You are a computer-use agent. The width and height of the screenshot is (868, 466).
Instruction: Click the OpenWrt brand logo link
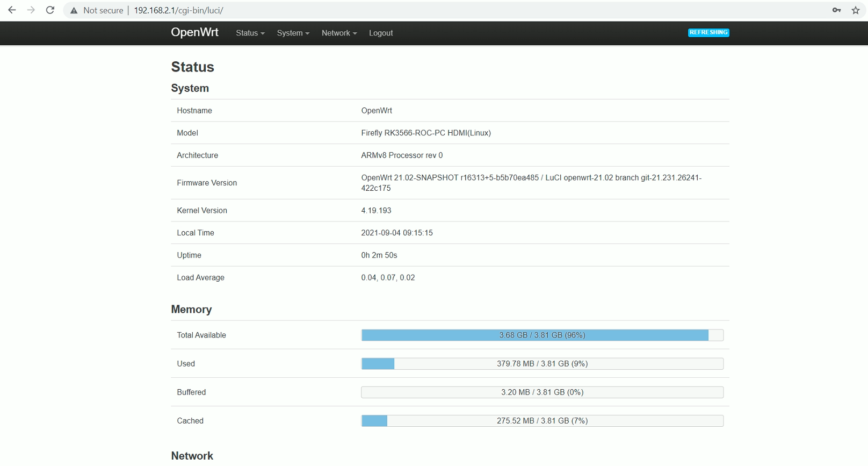pyautogui.click(x=194, y=32)
